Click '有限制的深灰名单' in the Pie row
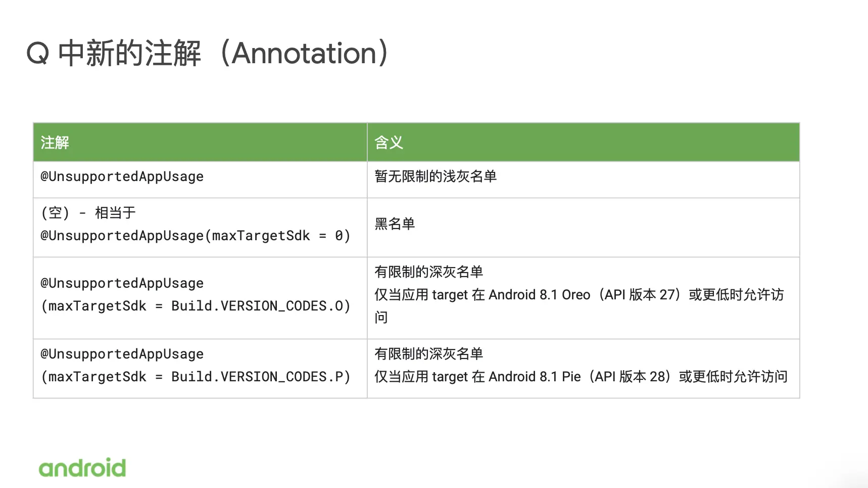The width and height of the screenshot is (868, 488). click(428, 354)
